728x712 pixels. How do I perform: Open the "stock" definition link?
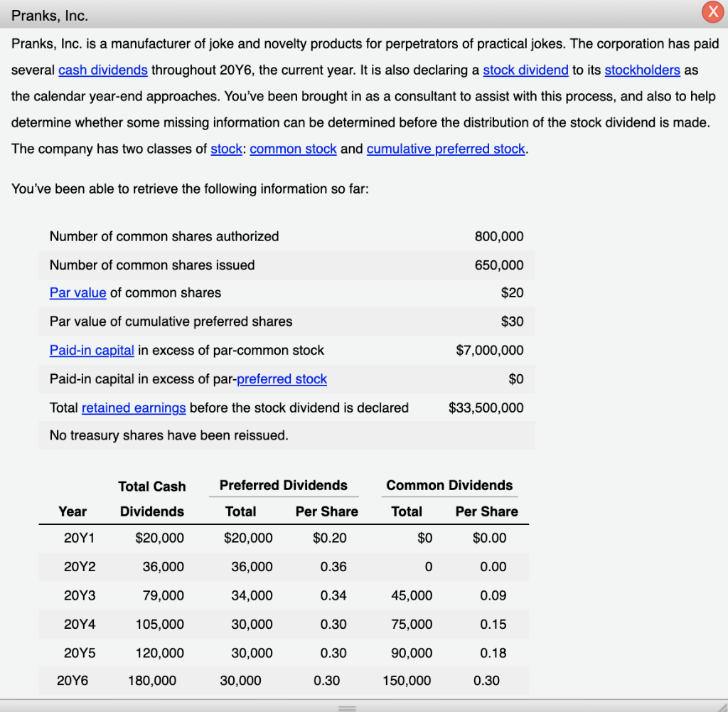pyautogui.click(x=226, y=149)
